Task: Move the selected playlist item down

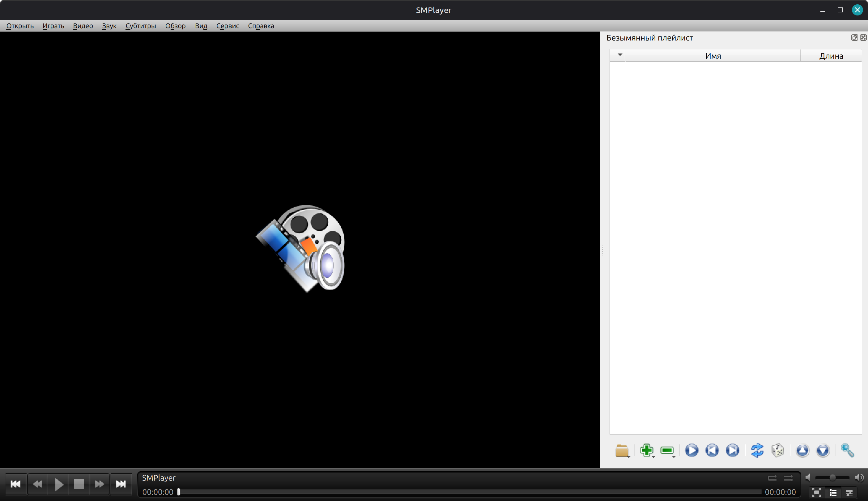Action: pyautogui.click(x=823, y=450)
